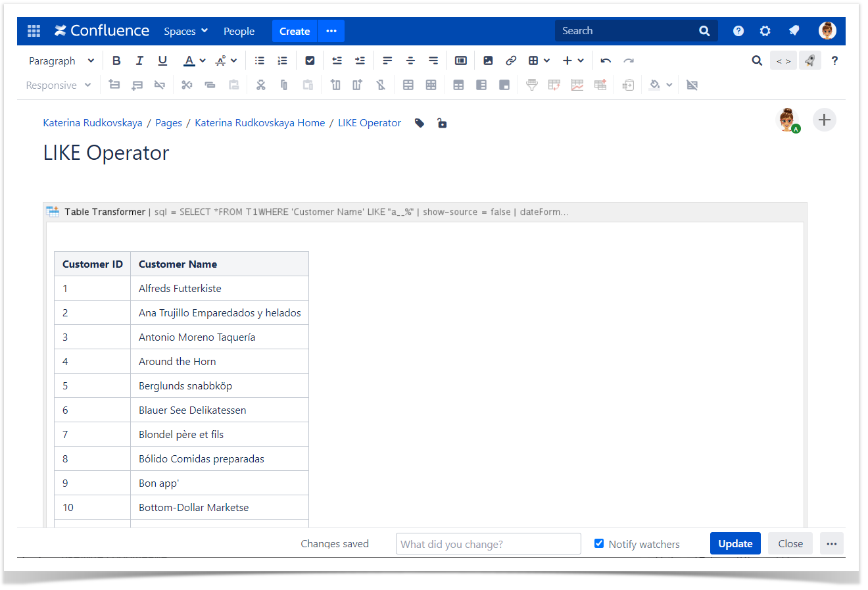Viewport: 868px width, 590px height.
Task: Open page restrictions via the padlock icon
Action: coord(442,123)
